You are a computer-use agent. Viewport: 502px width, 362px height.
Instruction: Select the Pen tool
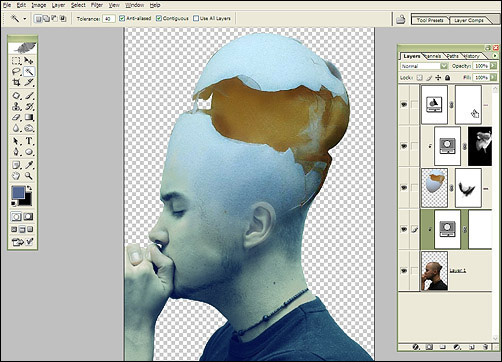click(x=16, y=152)
